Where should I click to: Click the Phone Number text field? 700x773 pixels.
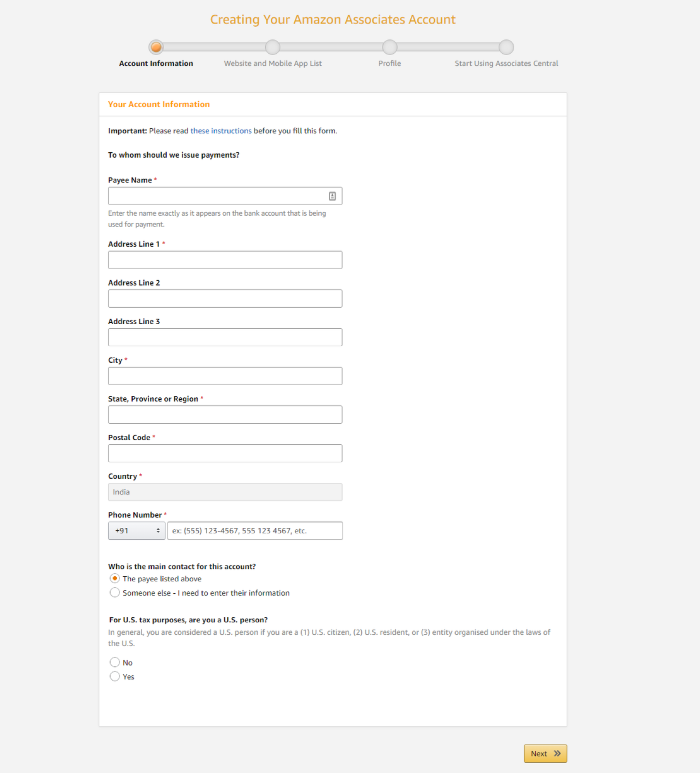point(255,531)
